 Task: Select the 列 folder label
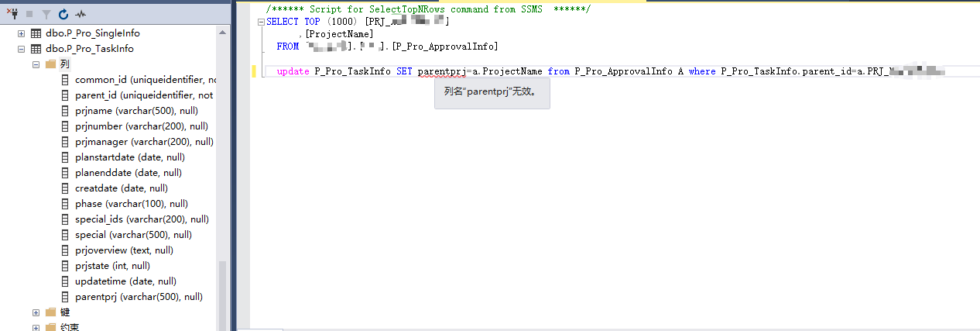pos(65,64)
